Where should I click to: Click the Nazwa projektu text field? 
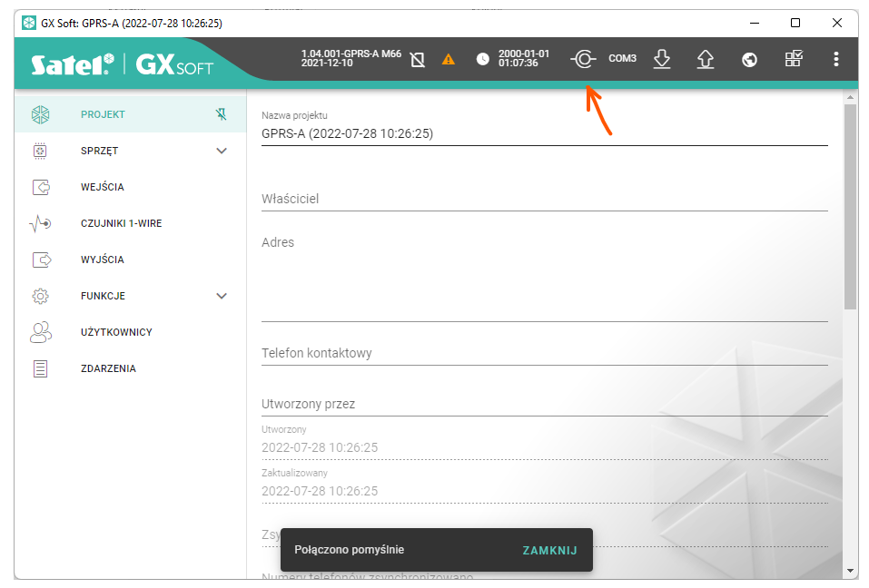[543, 133]
